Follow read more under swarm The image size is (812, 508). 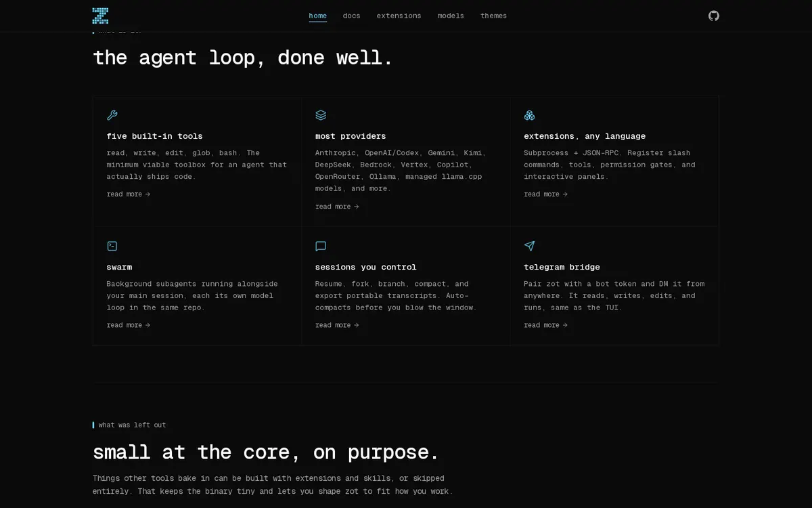click(x=129, y=325)
